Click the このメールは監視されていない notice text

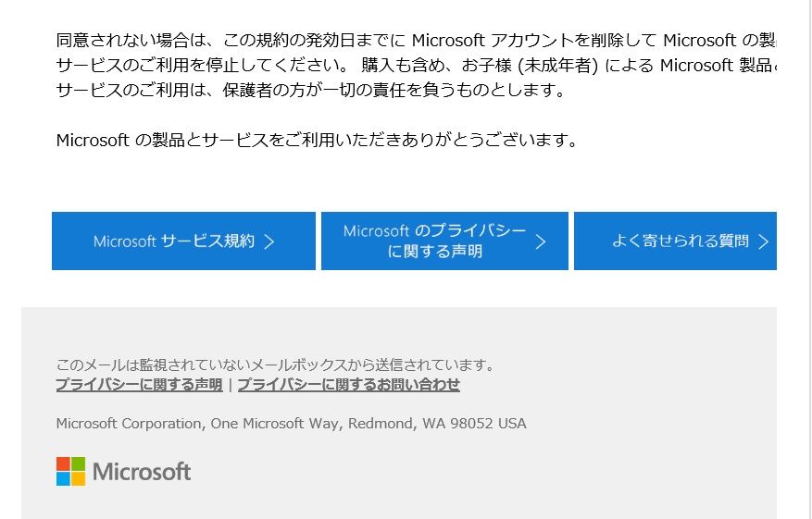coord(275,365)
